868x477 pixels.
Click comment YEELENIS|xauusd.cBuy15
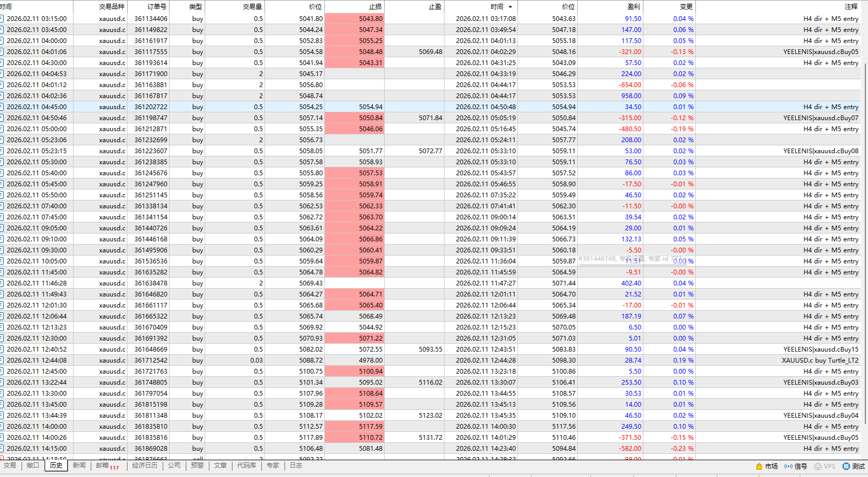pyautogui.click(x=821, y=349)
